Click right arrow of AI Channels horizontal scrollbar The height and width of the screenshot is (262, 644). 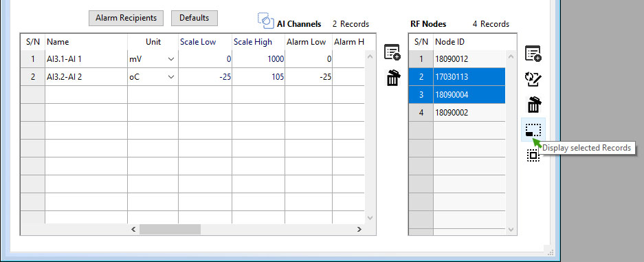(x=359, y=229)
